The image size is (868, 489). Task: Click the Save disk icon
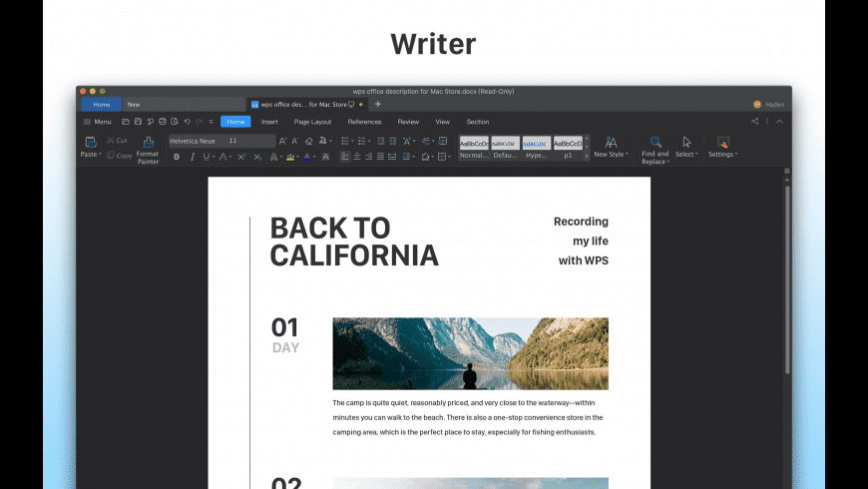[138, 122]
